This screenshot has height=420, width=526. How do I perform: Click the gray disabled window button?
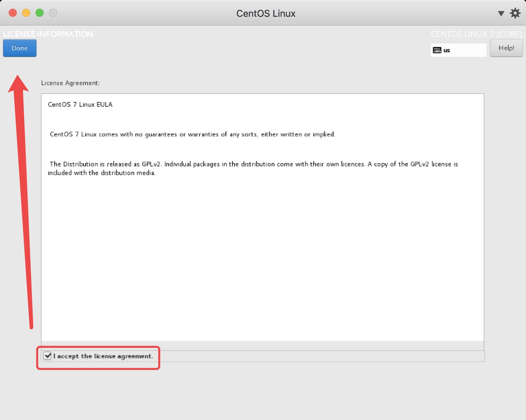click(53, 13)
